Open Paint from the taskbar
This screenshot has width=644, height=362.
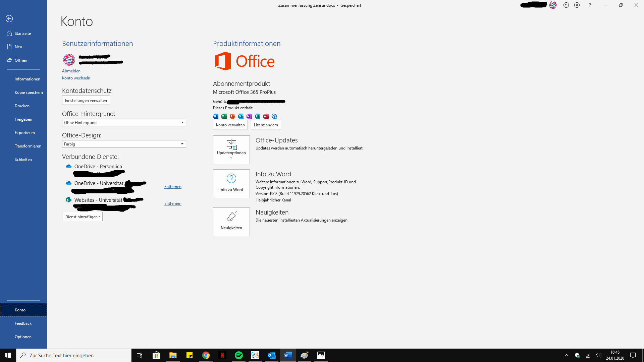[x=304, y=355]
